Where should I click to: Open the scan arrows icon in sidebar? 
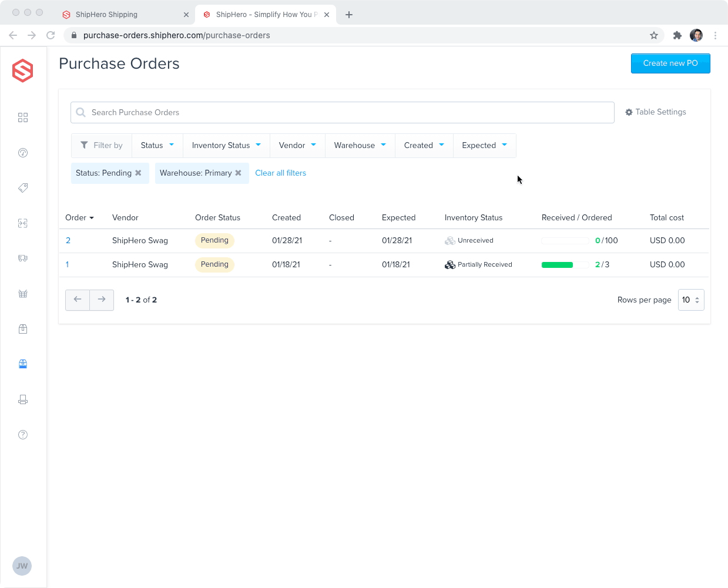(x=23, y=223)
